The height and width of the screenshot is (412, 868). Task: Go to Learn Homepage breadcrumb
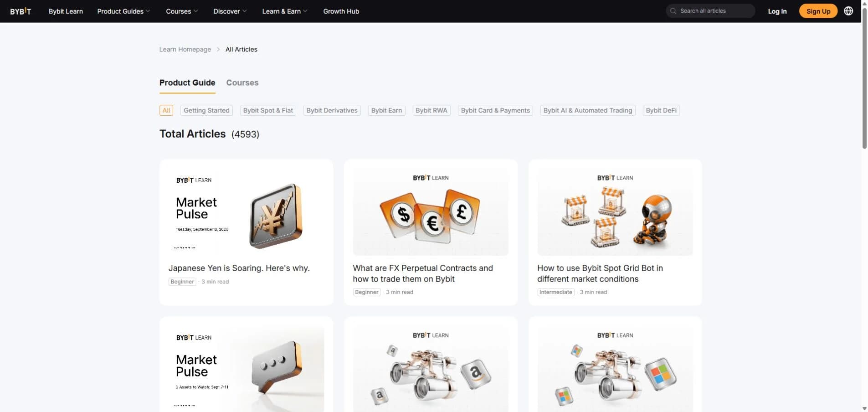pos(185,49)
